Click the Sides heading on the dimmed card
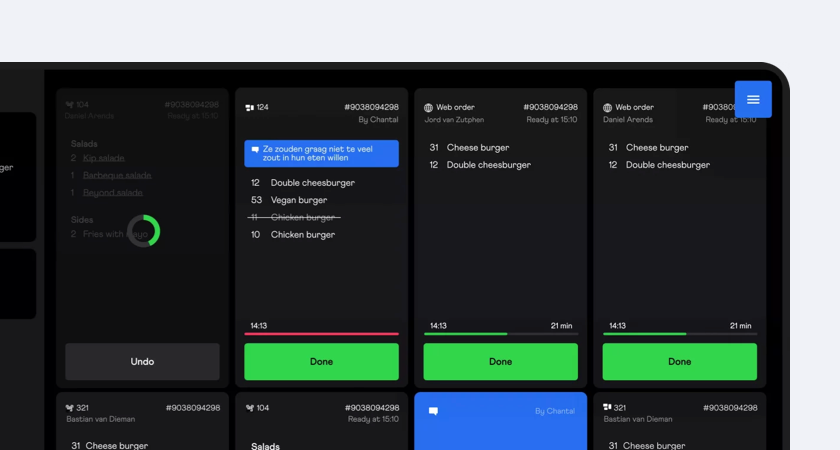The height and width of the screenshot is (450, 840). [82, 220]
